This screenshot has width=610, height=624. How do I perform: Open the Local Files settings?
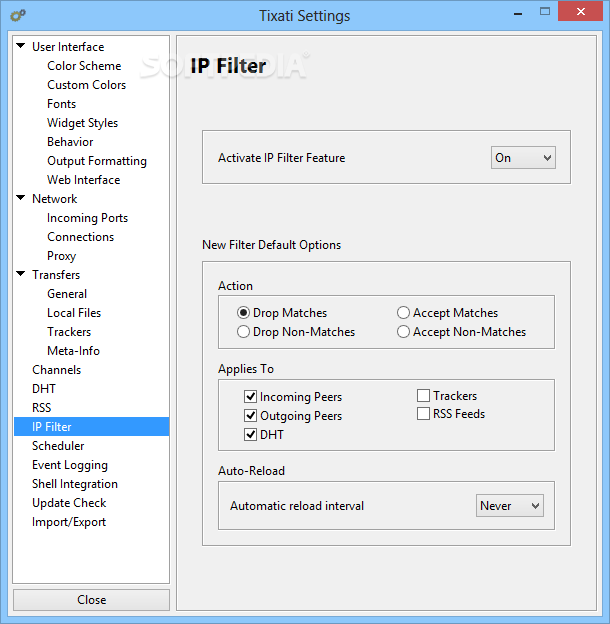[x=74, y=313]
